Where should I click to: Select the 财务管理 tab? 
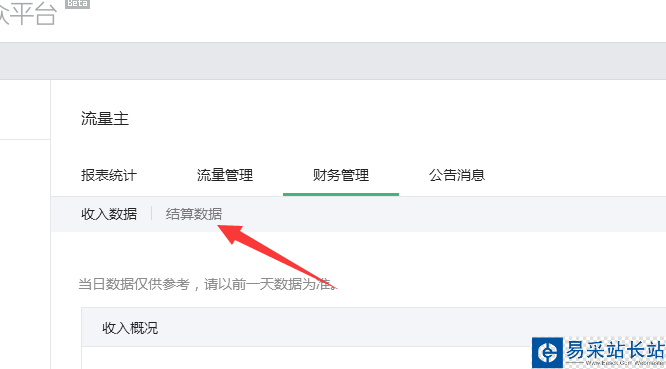[x=341, y=175]
